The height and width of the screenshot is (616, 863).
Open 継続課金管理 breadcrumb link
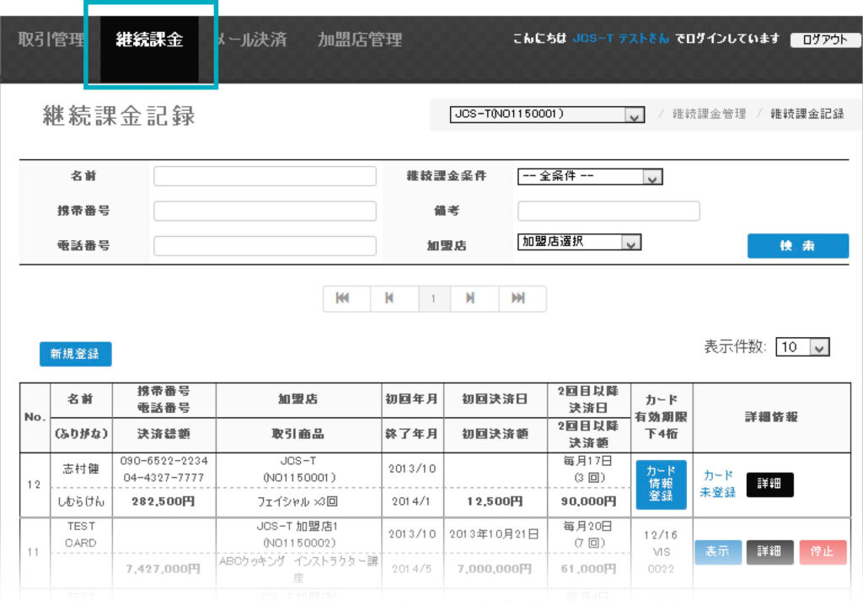pyautogui.click(x=709, y=114)
